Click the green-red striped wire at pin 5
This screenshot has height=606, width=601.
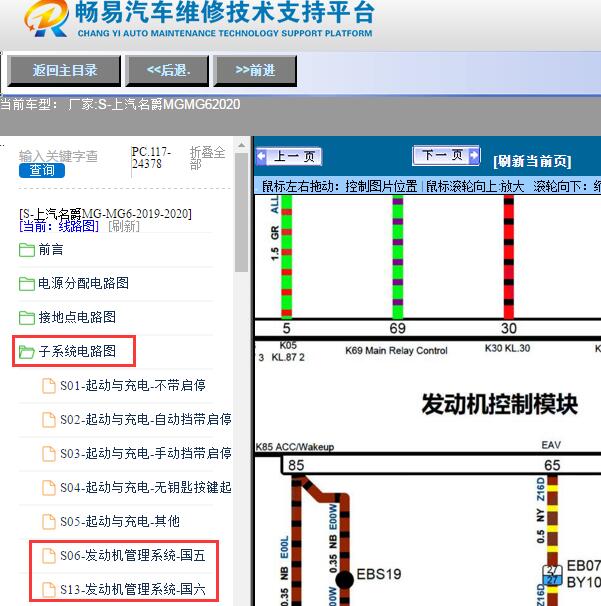tap(286, 257)
